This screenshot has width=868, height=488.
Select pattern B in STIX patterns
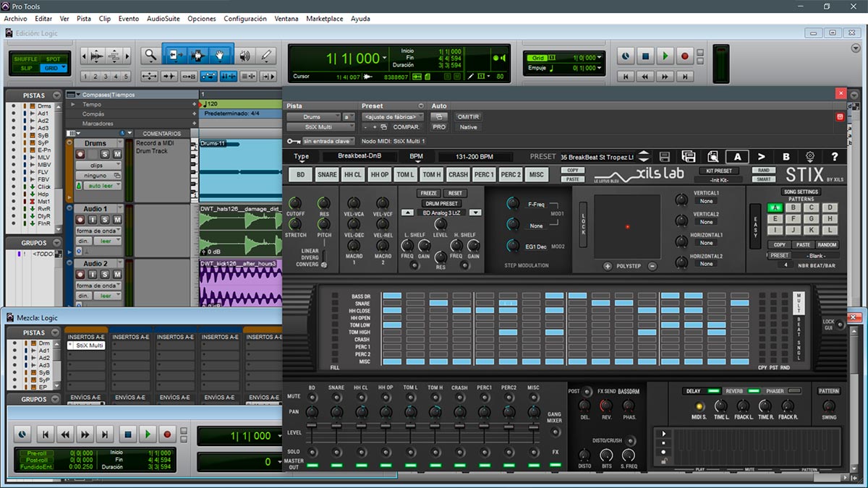pyautogui.click(x=793, y=207)
